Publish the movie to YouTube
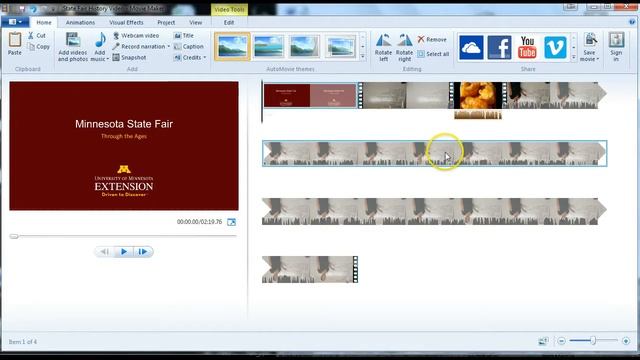Screen dimensions: 640x360 tap(527, 47)
